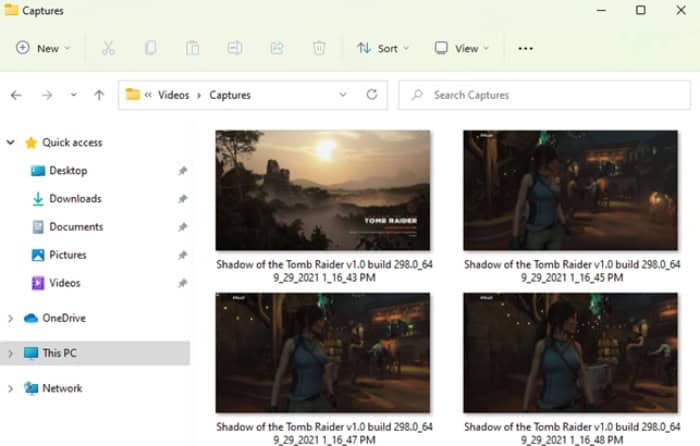This screenshot has width=700, height=446.
Task: Click the file name ending 1_16_47 PM
Action: (324, 433)
